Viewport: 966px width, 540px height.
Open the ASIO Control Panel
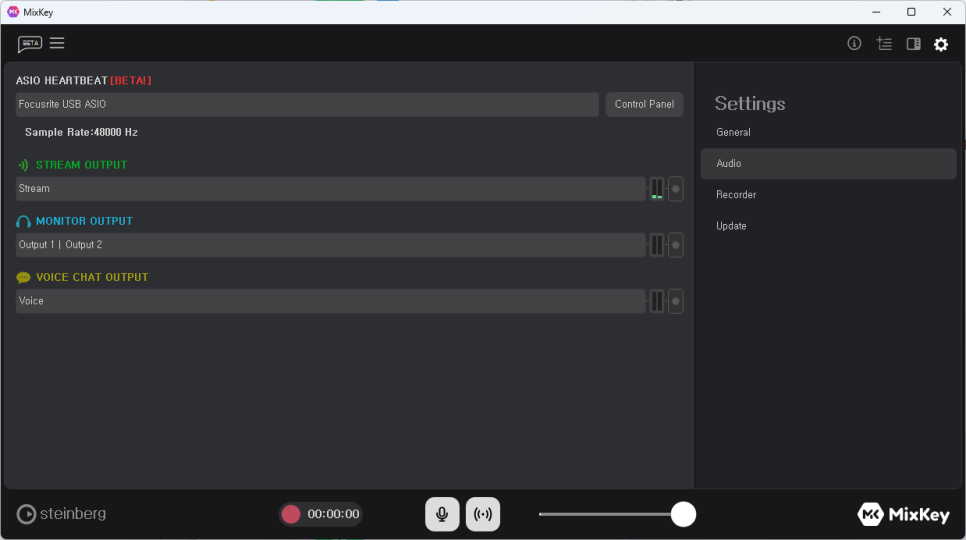click(644, 105)
